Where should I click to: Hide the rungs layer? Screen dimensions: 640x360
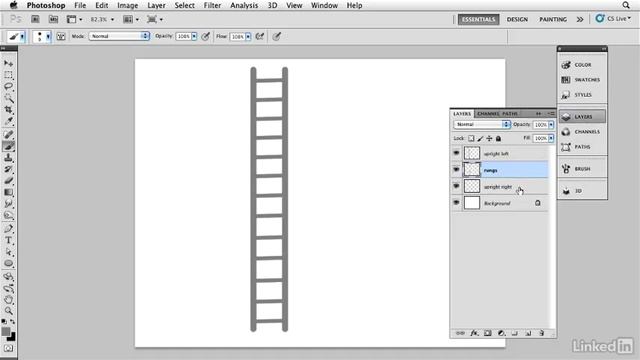tap(456, 170)
